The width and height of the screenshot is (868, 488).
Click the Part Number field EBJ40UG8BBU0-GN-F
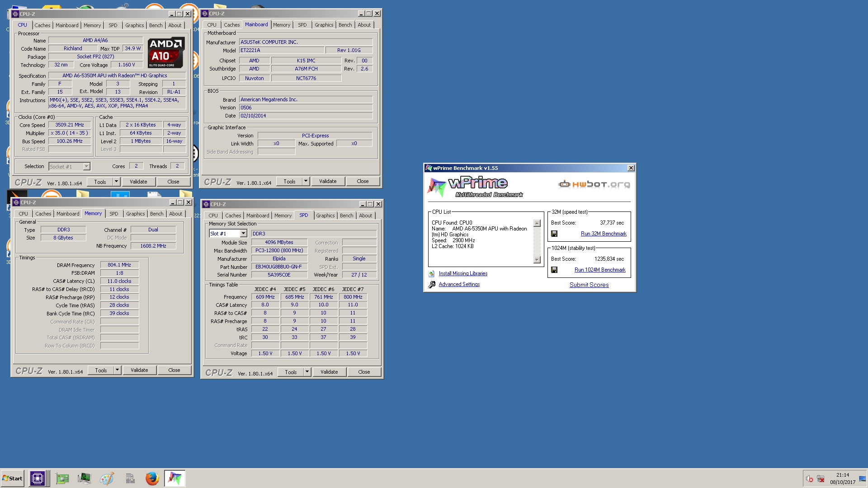[x=278, y=267]
